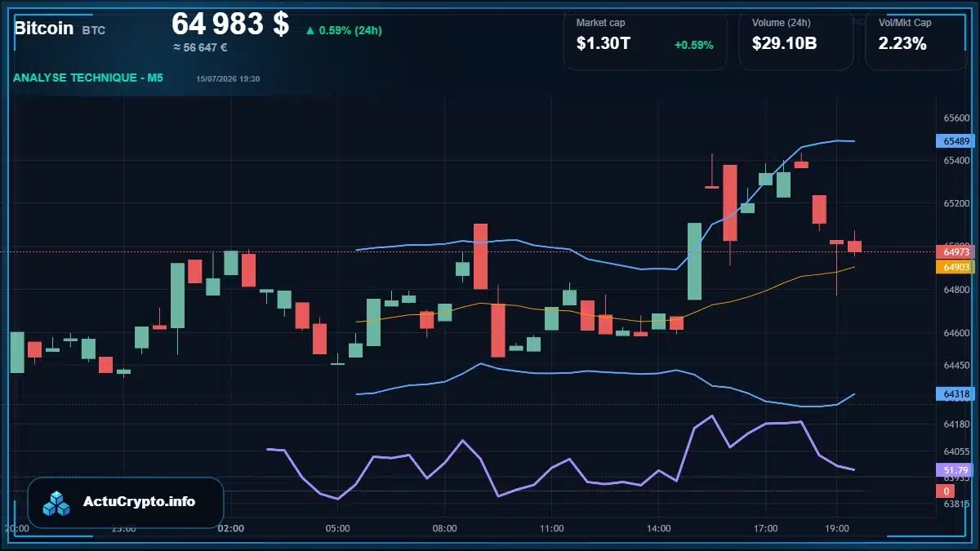980x551 pixels.
Task: Click the ActuCrypto cube logo icon
Action: point(57,503)
